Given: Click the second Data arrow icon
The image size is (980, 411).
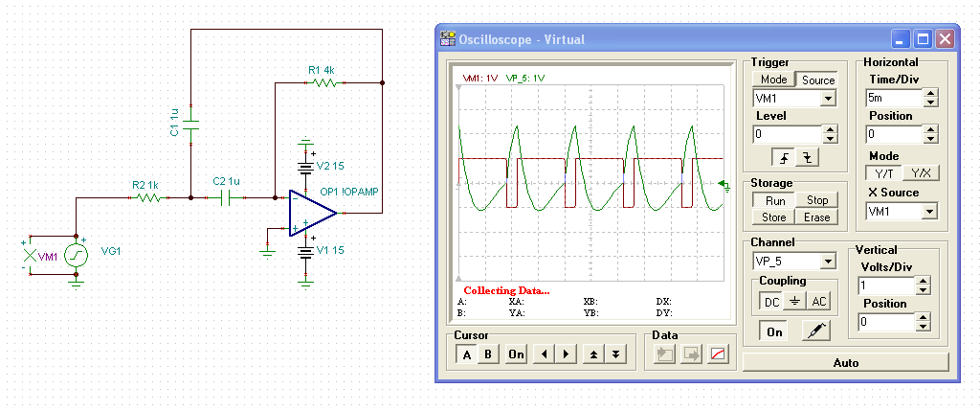Looking at the screenshot, I should (x=692, y=354).
